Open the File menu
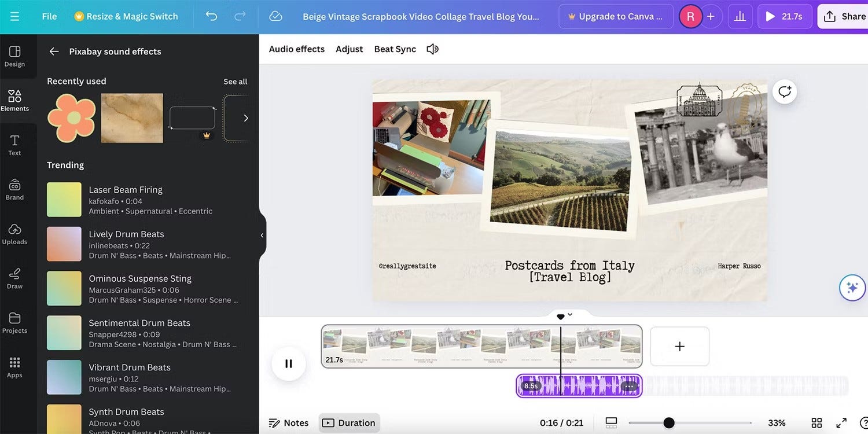The width and height of the screenshot is (868, 434). 49,16
